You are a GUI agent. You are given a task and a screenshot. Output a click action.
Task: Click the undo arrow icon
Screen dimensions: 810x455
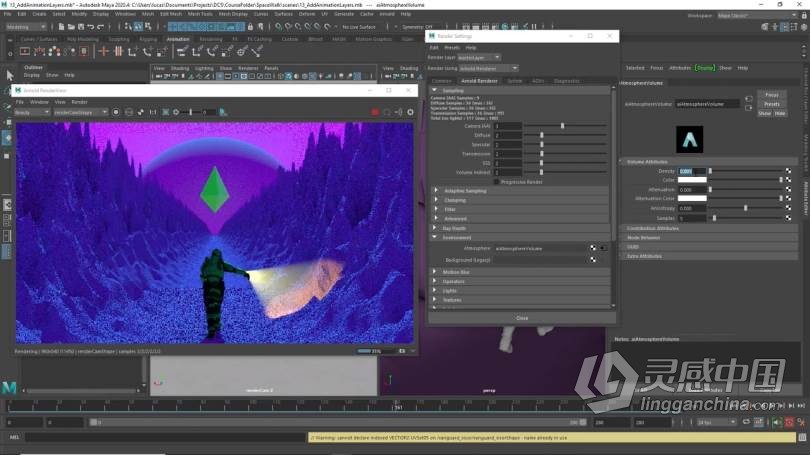[x=91, y=26]
